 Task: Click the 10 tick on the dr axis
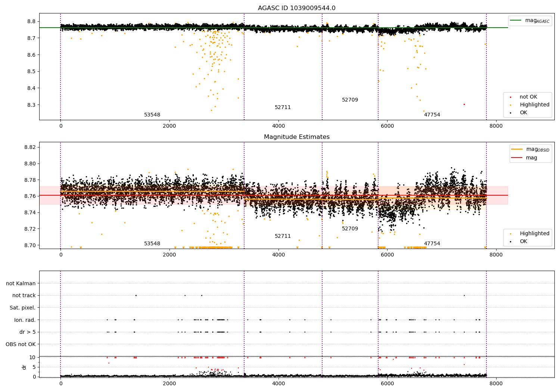(32, 357)
